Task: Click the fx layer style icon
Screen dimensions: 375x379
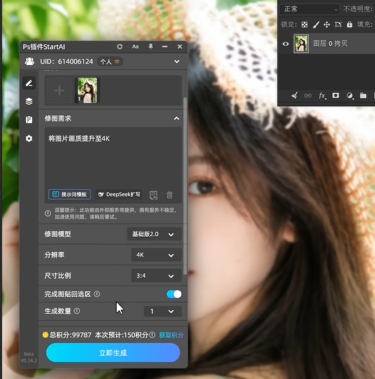Action: pos(322,96)
